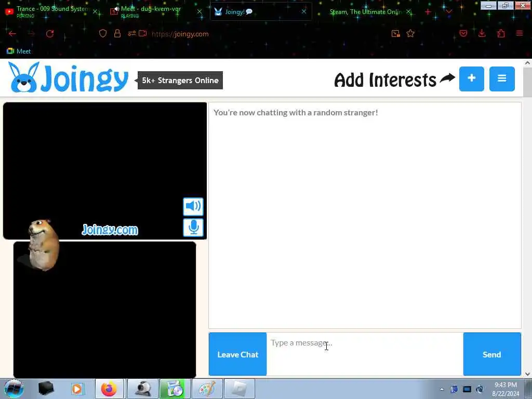Viewport: 532px width, 399px height.
Task: Click the joingy.com address bar URL
Action: point(180,34)
